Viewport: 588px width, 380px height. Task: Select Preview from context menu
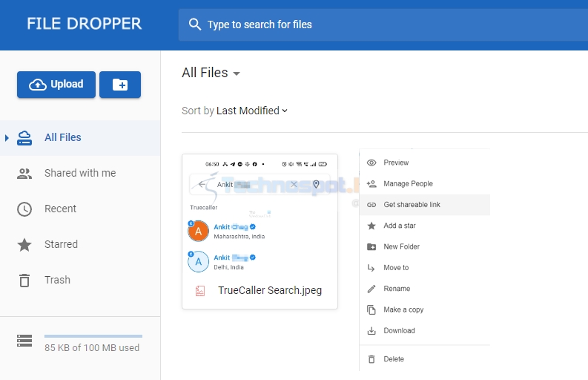[x=424, y=163]
